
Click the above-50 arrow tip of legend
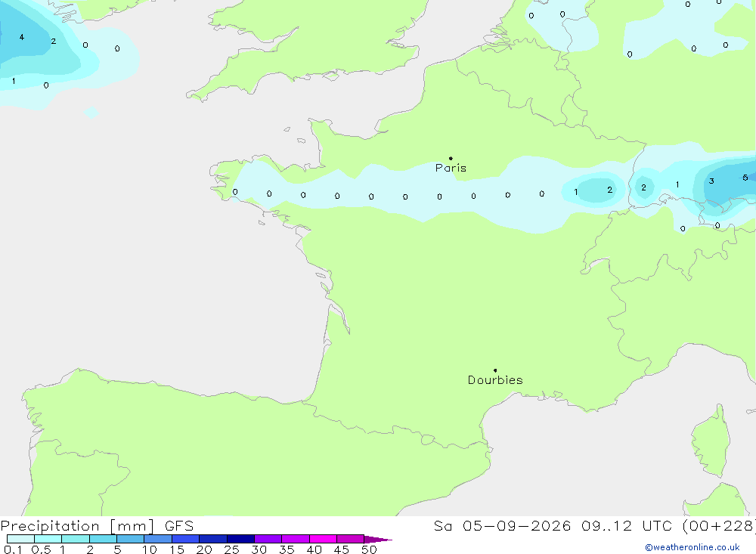click(377, 540)
